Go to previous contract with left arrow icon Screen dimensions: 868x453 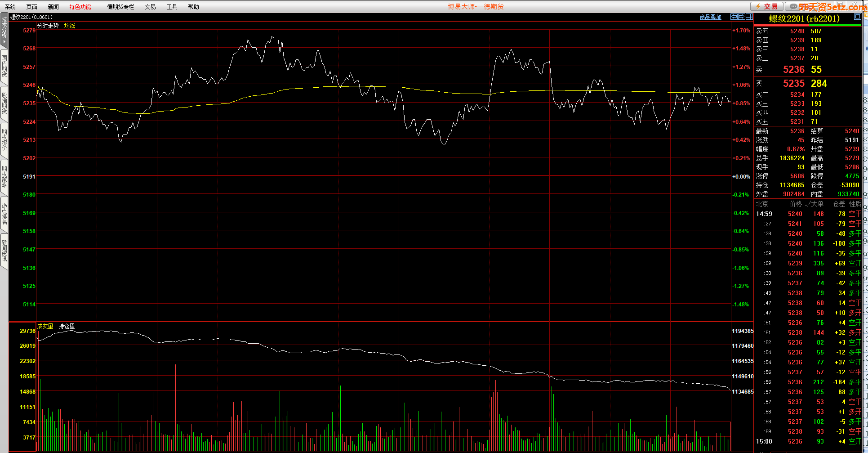(x=734, y=17)
